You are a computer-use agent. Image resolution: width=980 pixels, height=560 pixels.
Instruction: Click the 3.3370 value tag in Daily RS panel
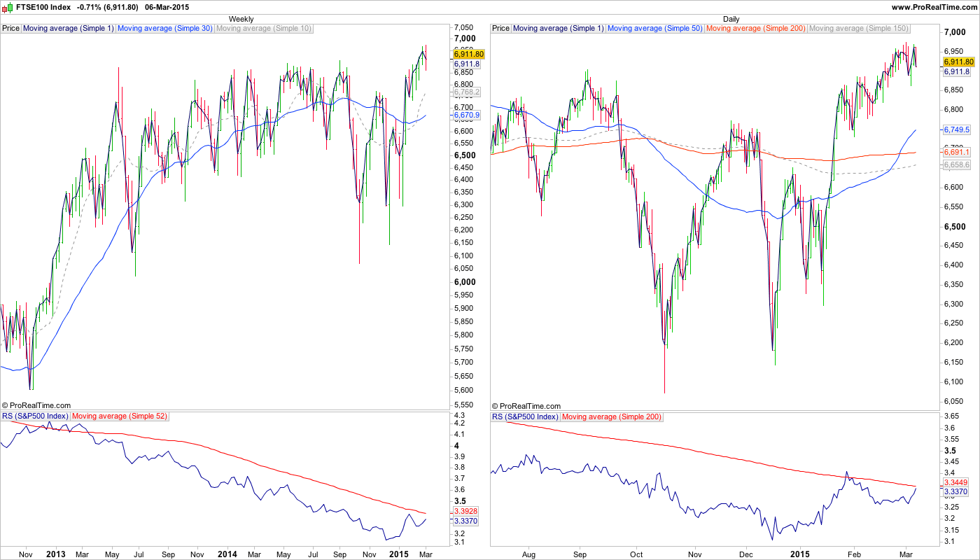click(x=955, y=493)
